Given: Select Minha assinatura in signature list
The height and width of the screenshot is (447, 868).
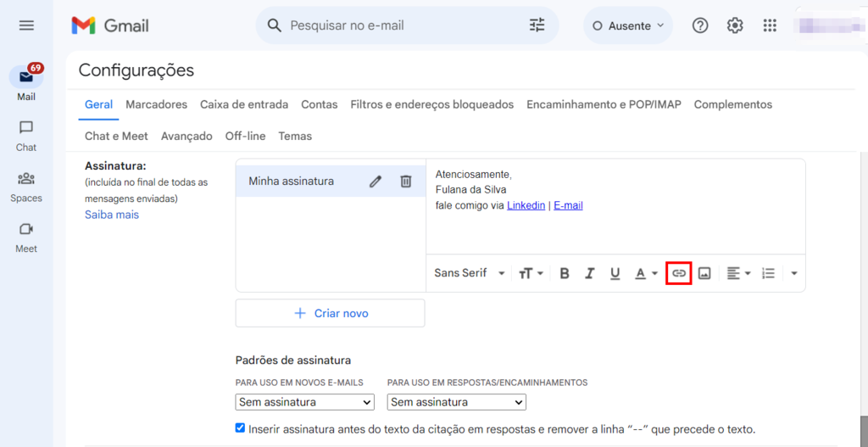Looking at the screenshot, I should [x=292, y=182].
